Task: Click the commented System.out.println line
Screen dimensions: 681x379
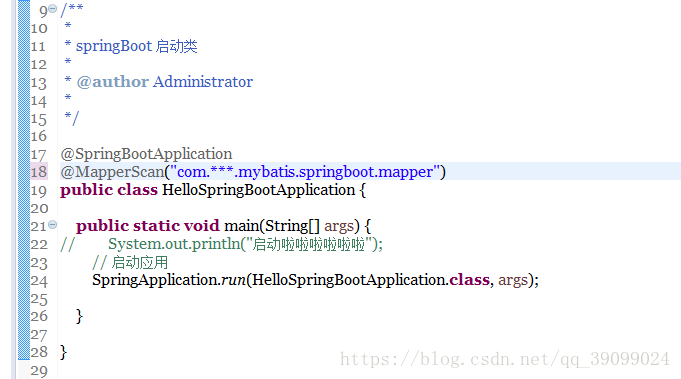Action: click(221, 244)
